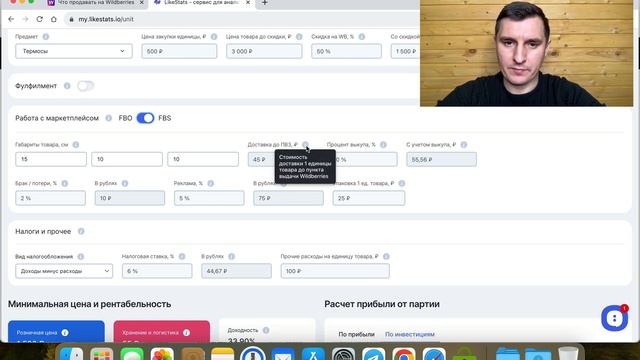The width and height of the screenshot is (640, 360).
Task: Open Telegram from the dock
Action: click(373, 354)
